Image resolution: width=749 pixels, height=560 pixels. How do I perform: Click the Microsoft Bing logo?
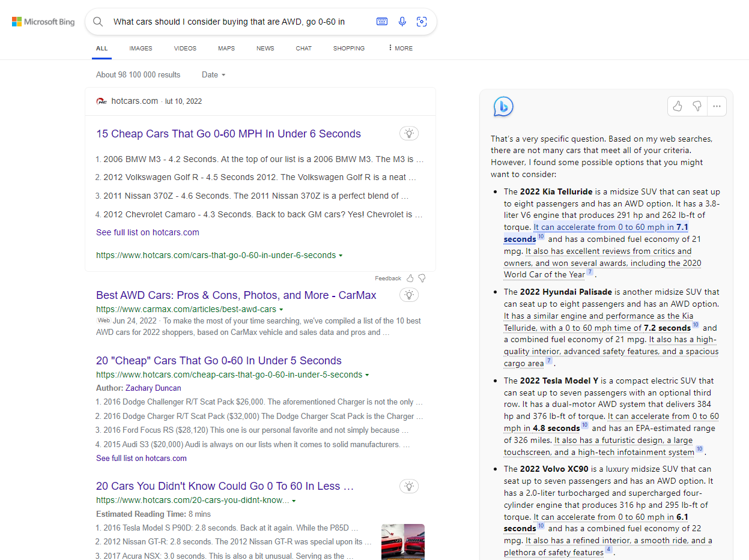click(x=43, y=22)
